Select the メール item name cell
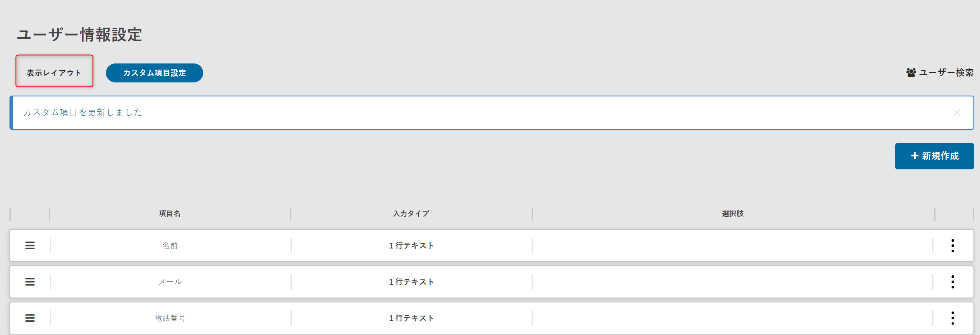The image size is (980, 335). click(170, 282)
